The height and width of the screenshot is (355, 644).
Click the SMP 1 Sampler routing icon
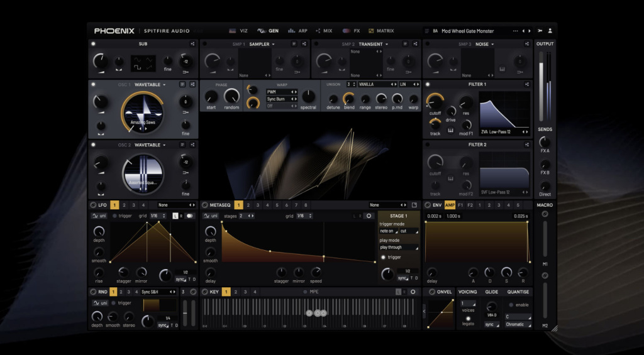304,44
